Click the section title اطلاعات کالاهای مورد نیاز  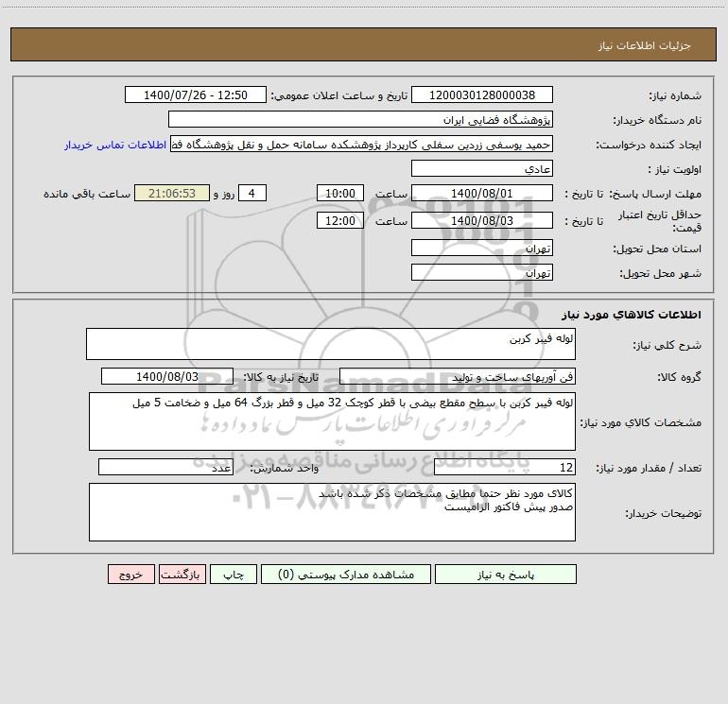pyautogui.click(x=632, y=315)
